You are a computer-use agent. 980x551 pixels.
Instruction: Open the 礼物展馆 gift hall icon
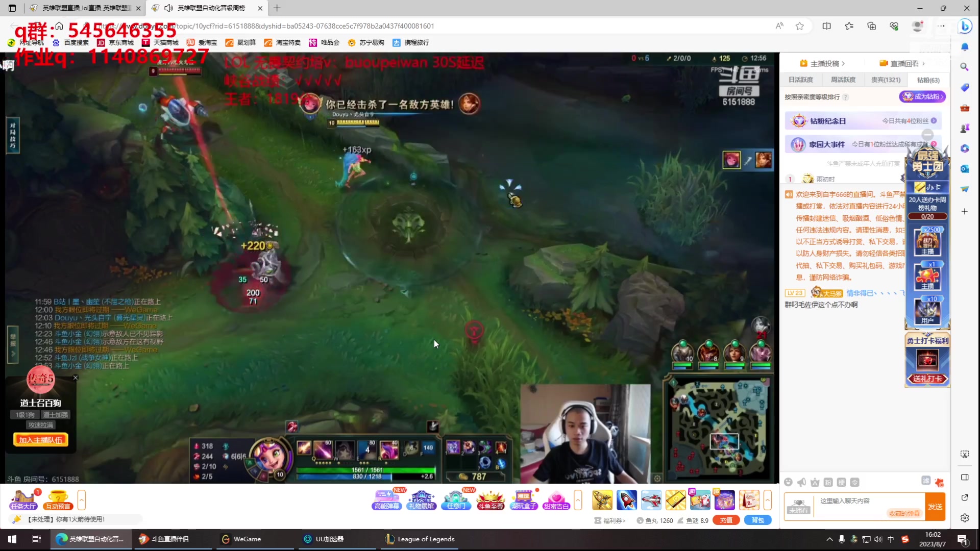pos(422,500)
